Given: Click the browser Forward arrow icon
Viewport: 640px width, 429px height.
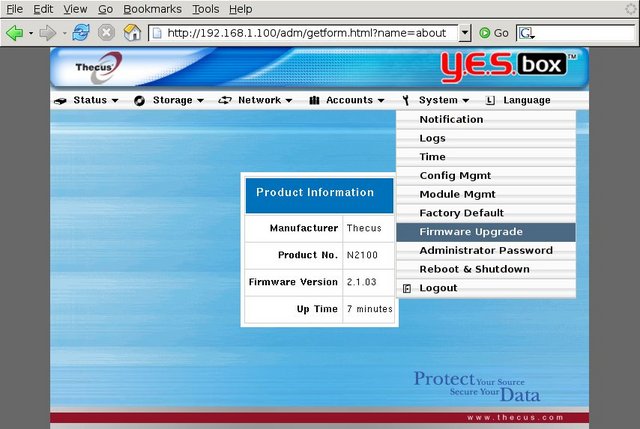Looking at the screenshot, I should [x=47, y=33].
